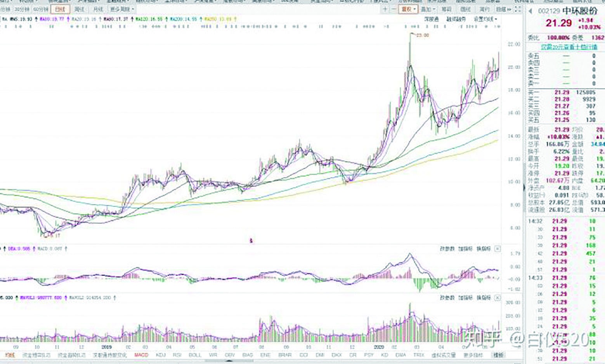Open the 叠加 overlay dropdown
This screenshot has height=364, width=605.
[428, 9]
